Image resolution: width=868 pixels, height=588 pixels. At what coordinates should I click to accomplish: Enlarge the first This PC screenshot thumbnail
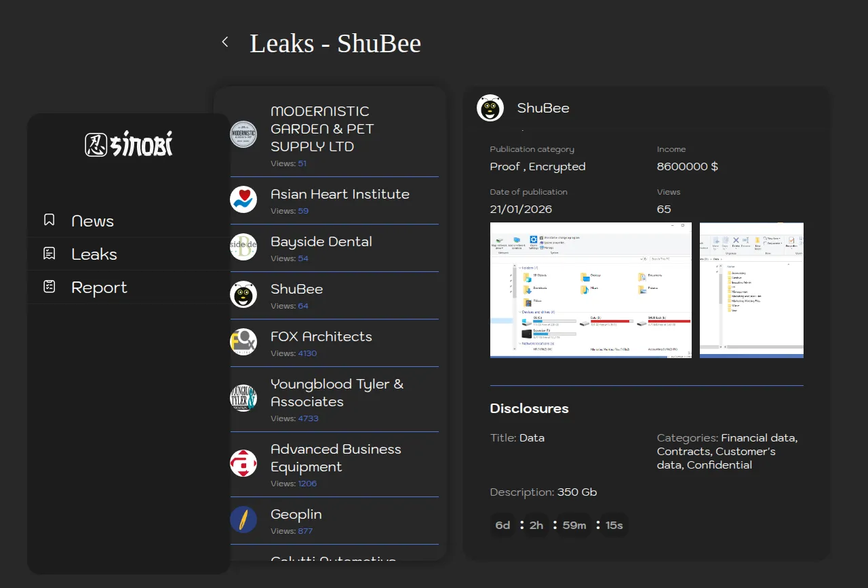point(591,290)
